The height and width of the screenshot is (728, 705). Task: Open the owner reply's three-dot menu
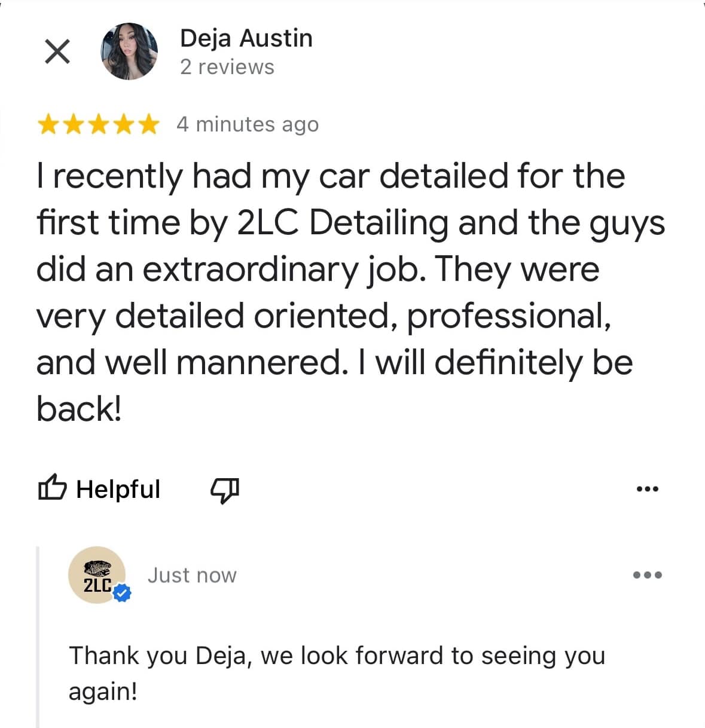[647, 575]
